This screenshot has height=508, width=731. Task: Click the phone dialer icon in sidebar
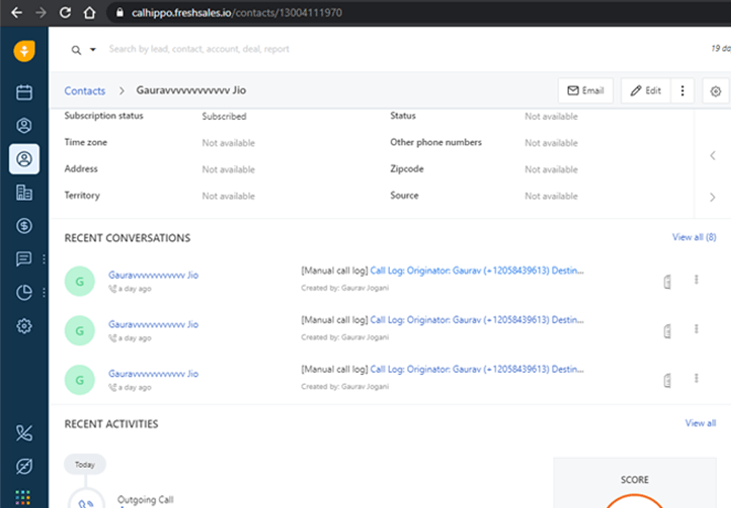[x=24, y=433]
